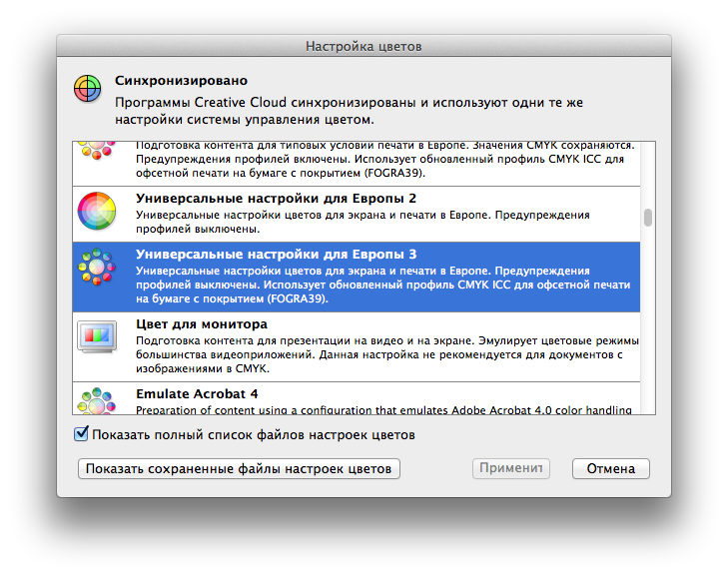Select Универсальные настройки для Европы 3 entry
The width and height of the screenshot is (728, 576).
[357, 277]
